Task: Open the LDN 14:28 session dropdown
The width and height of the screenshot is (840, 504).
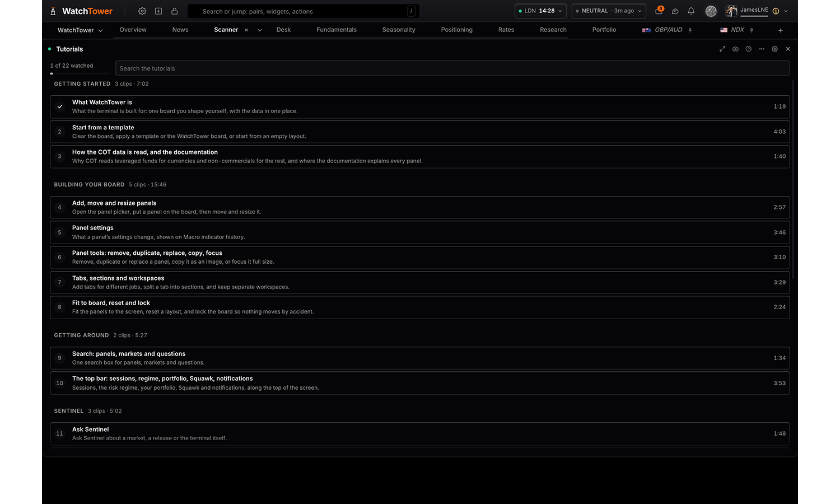Action: pos(540,11)
